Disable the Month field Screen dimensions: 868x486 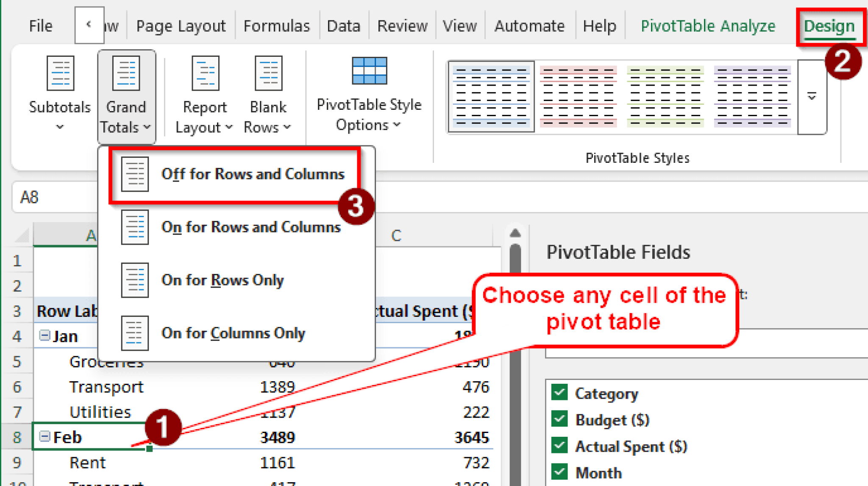point(559,472)
